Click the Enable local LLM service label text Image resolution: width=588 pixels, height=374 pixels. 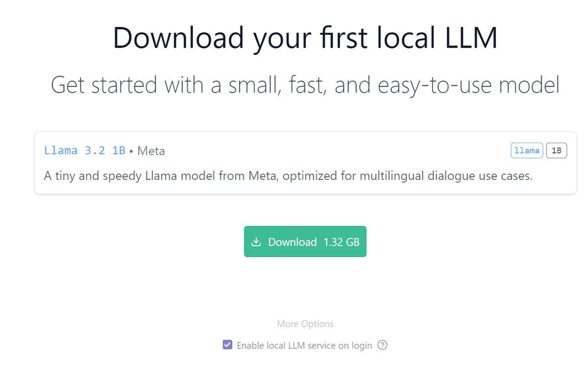(304, 346)
